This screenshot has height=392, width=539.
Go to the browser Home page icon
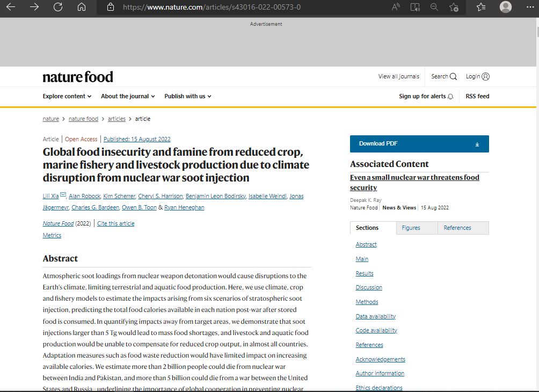tap(82, 7)
